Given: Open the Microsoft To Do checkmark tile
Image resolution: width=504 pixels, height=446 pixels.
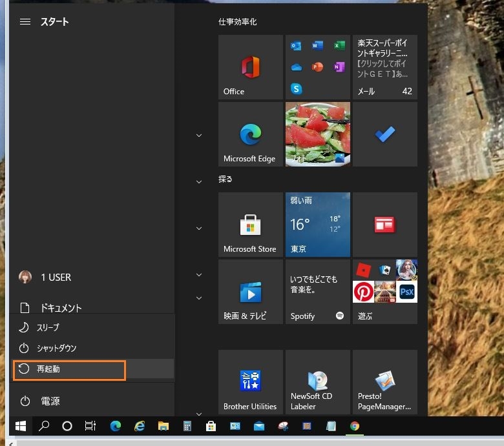Looking at the screenshot, I should [384, 134].
